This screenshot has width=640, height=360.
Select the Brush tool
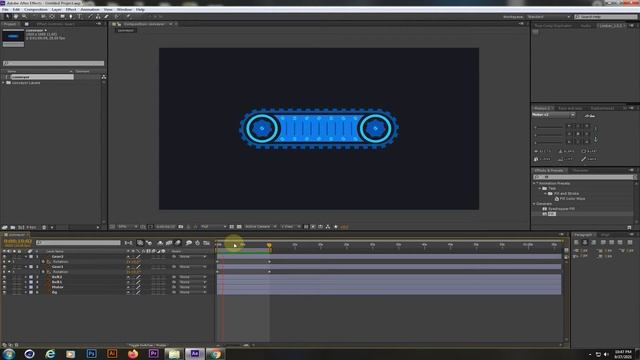[90, 16]
